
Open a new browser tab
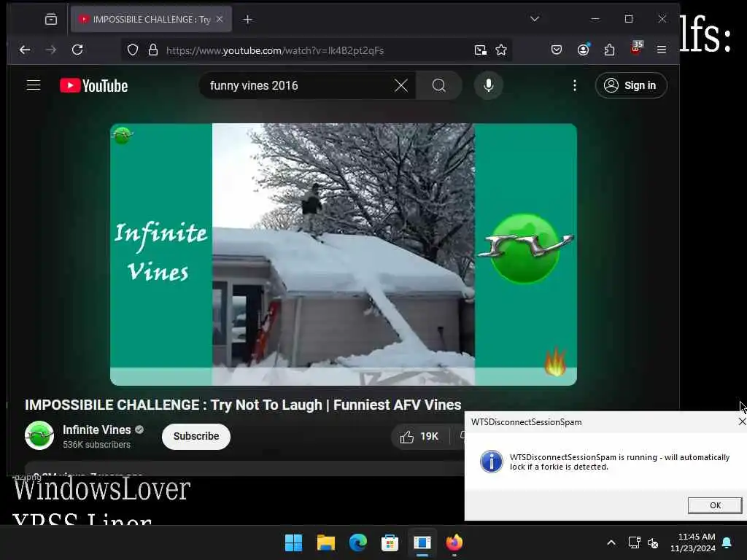click(248, 20)
